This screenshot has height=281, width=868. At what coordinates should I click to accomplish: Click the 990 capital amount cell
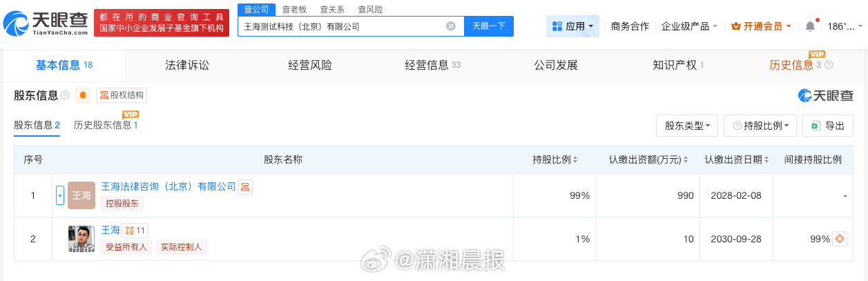point(648,195)
